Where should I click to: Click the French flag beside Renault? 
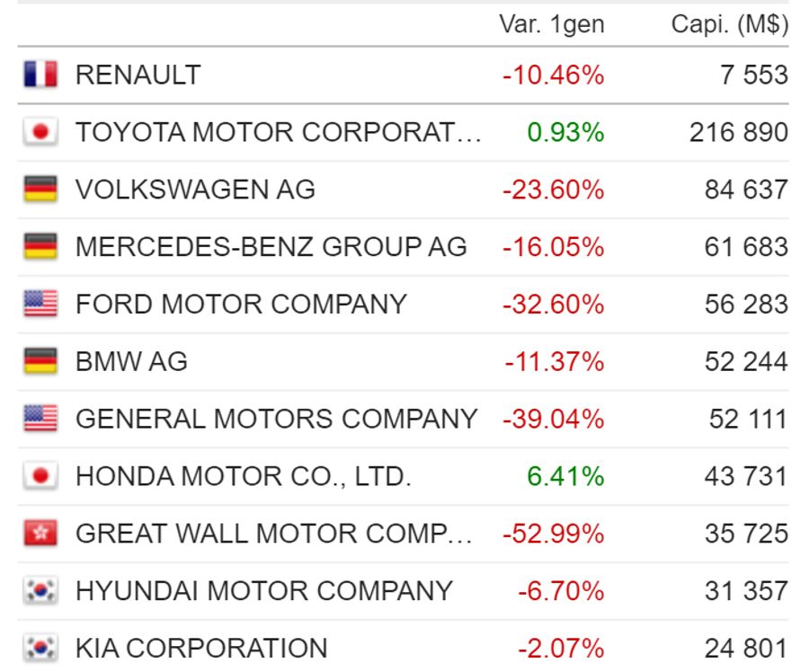click(x=40, y=75)
